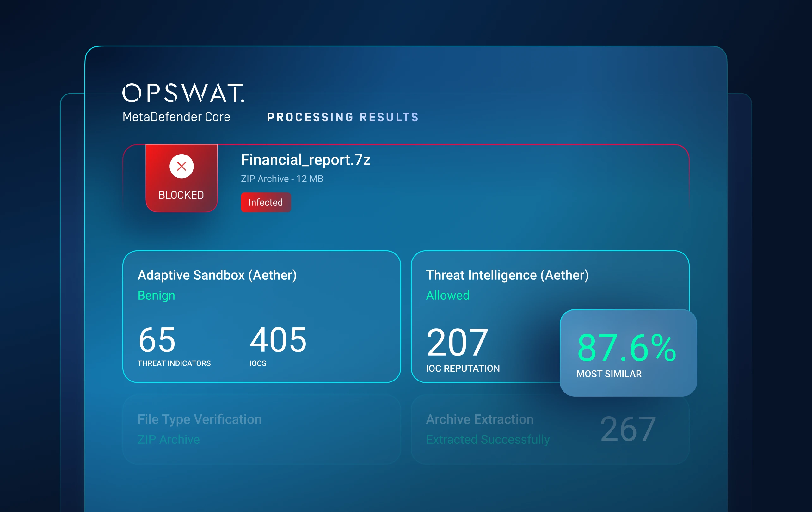Click the 207 IOC reputation value

pos(457,343)
